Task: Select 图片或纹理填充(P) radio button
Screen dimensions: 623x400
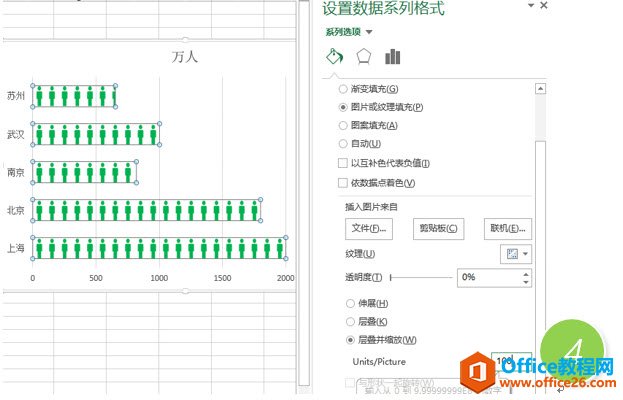Action: coord(343,107)
